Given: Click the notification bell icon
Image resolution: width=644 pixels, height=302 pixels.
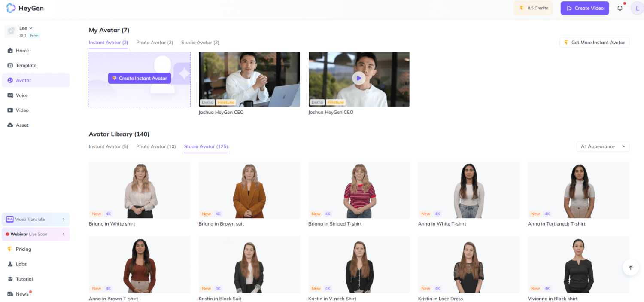Looking at the screenshot, I should pos(620,8).
